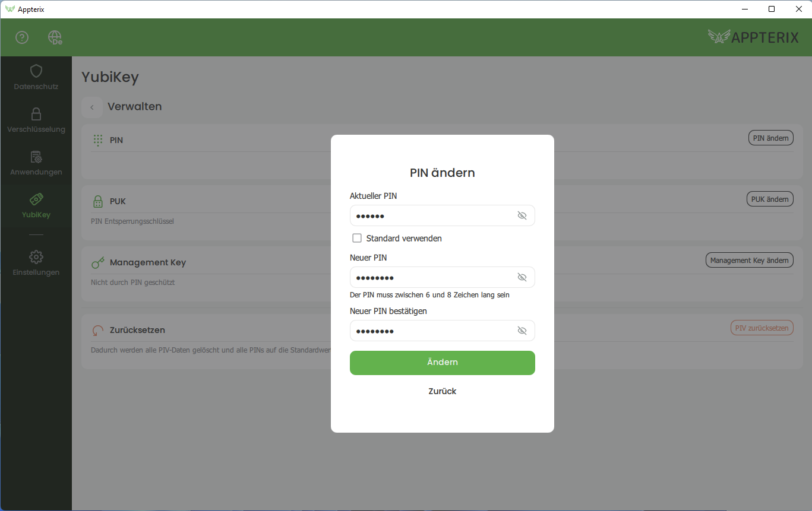This screenshot has height=511, width=812.
Task: Select the YubiKey key icon in sidebar
Action: pyautogui.click(x=36, y=200)
